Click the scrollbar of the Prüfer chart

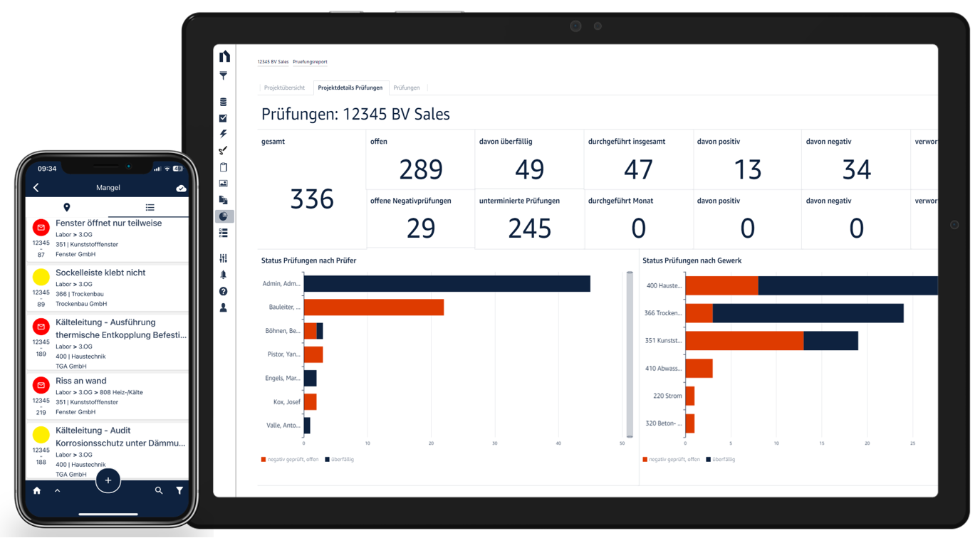pos(630,354)
